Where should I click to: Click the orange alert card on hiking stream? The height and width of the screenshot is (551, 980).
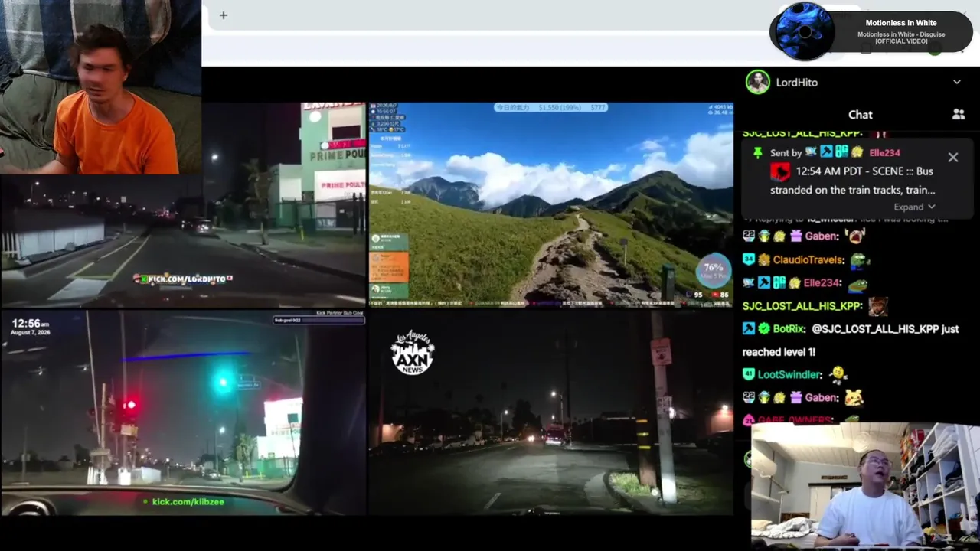(389, 267)
